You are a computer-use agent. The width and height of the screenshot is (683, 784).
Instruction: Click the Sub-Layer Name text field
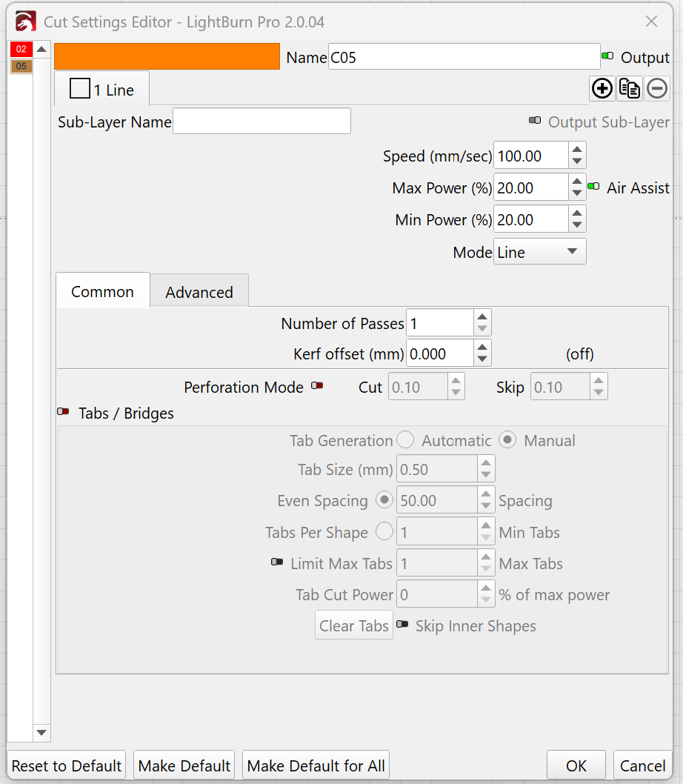point(261,122)
